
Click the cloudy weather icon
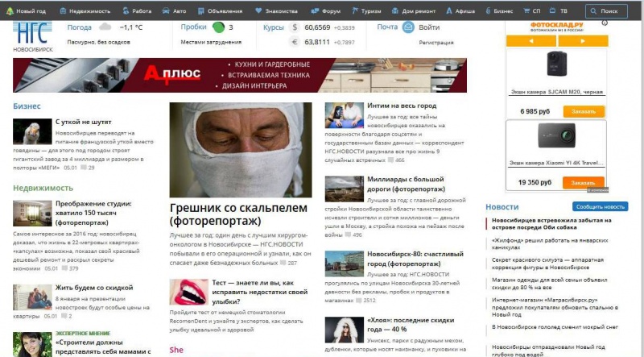coord(105,27)
